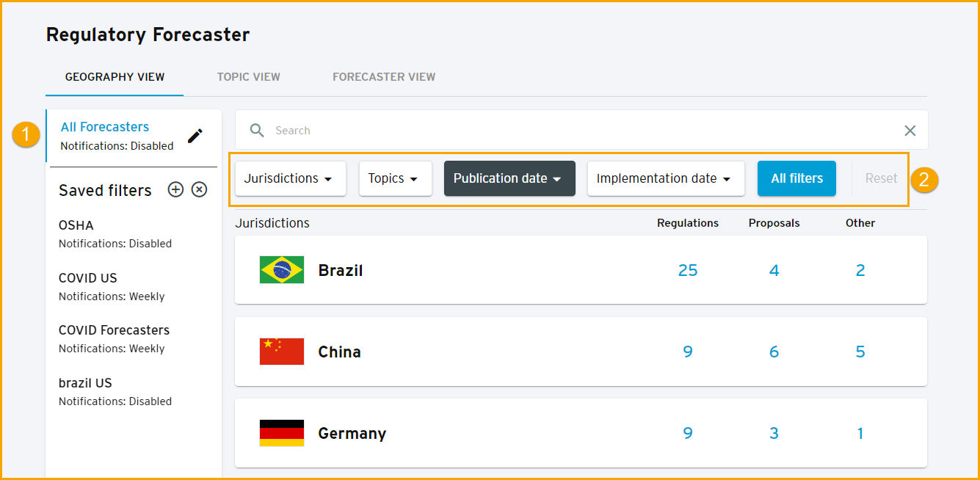Select the COVID Forecasters saved filter
Screen dimensions: 980x480
(114, 330)
